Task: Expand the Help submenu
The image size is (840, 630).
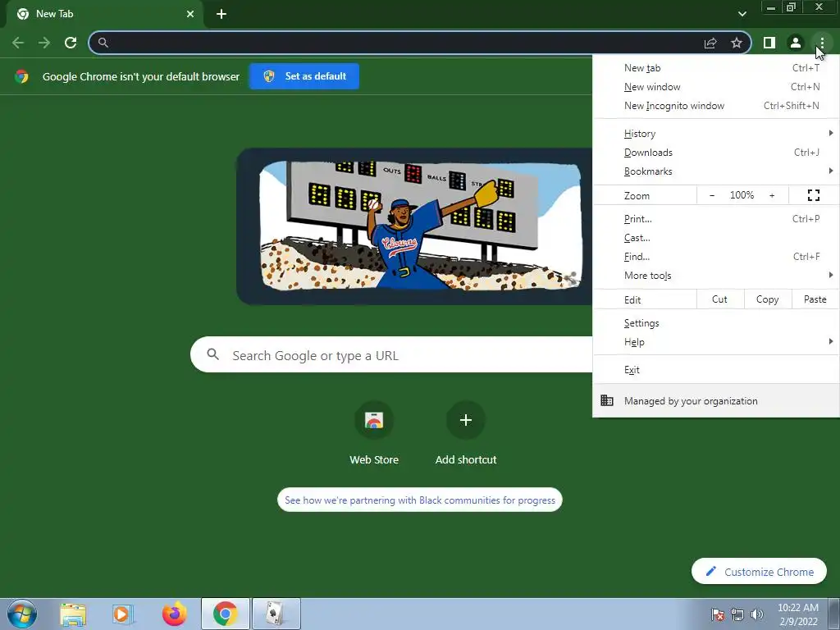Action: (x=716, y=342)
